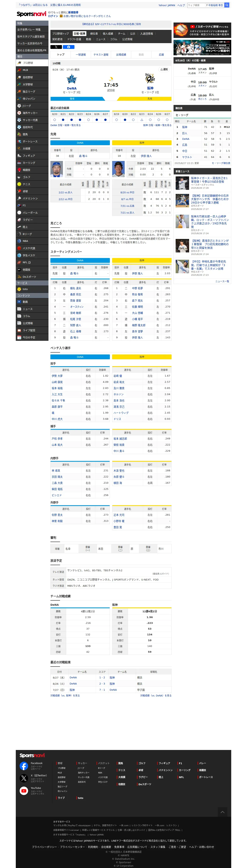Open toto service icon in sidebar

pos(19,289)
